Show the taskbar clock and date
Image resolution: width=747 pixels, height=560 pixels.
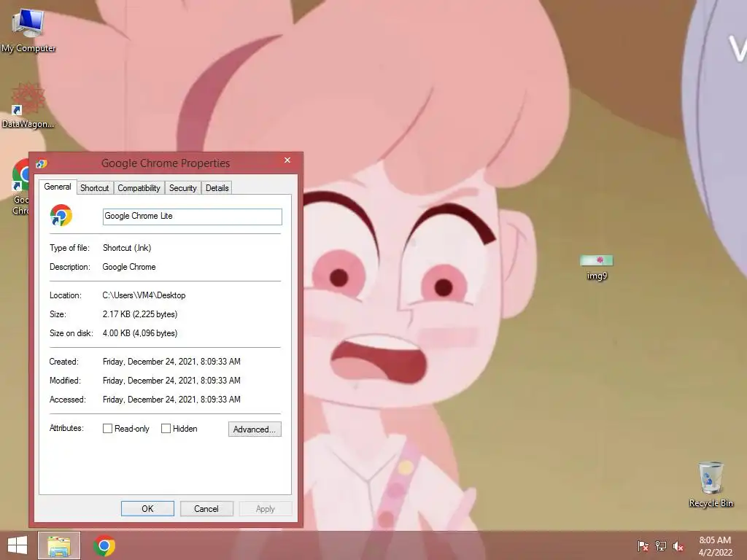coord(715,545)
